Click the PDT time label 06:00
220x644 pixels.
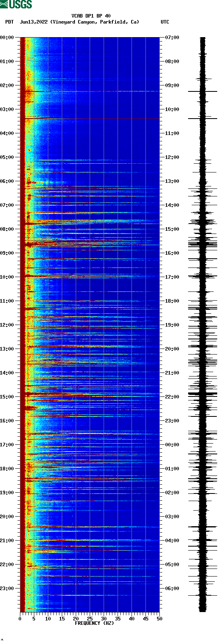click(x=7, y=181)
